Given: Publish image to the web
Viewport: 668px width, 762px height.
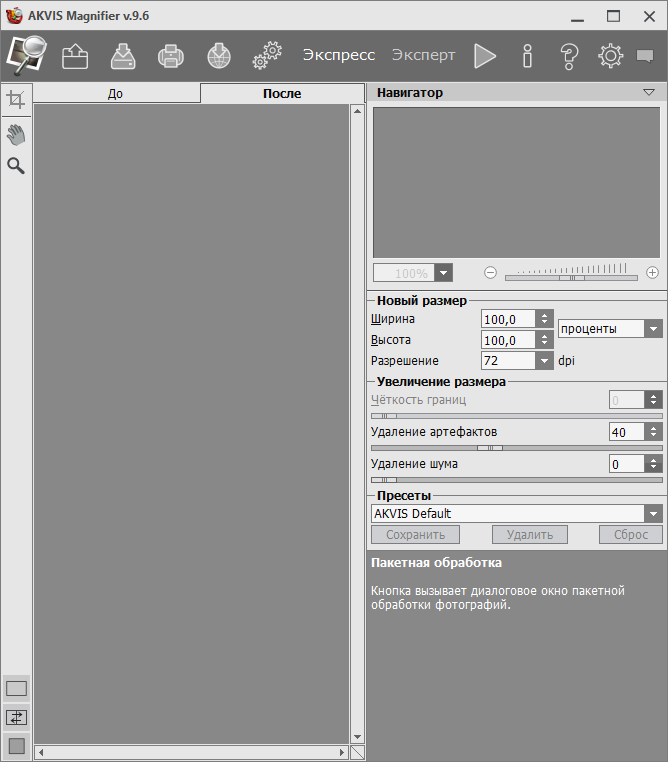Looking at the screenshot, I should point(219,56).
